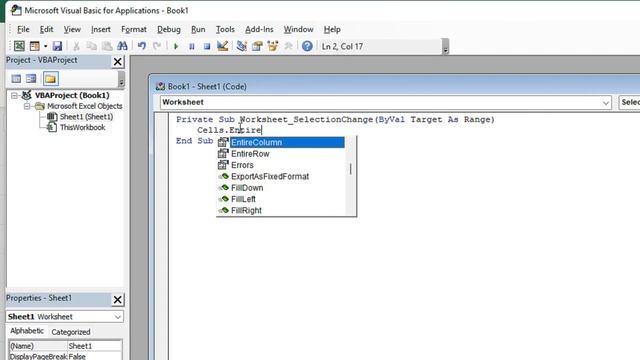The image size is (640, 360).
Task: Click the Toolbox toolbar icon
Action: pyautogui.click(x=288, y=46)
